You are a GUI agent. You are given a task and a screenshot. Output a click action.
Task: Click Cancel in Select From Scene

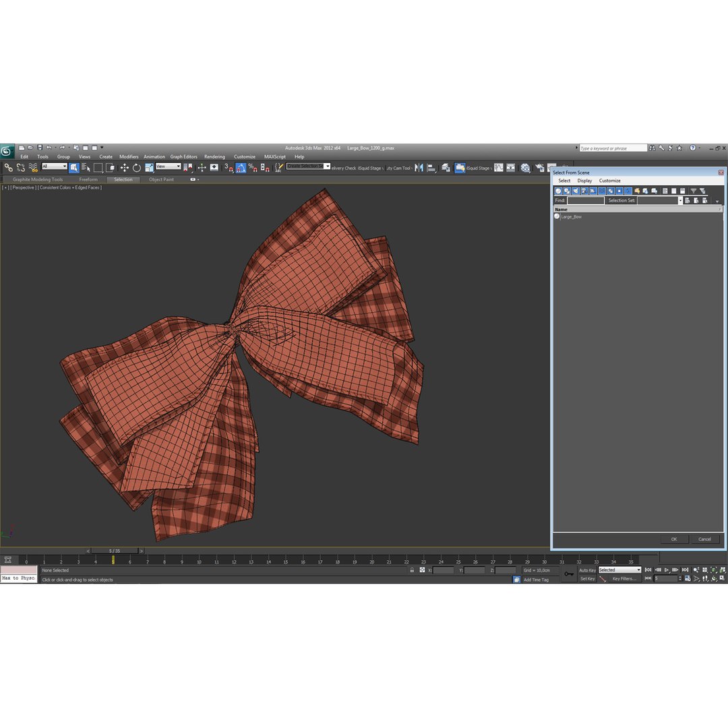click(704, 539)
